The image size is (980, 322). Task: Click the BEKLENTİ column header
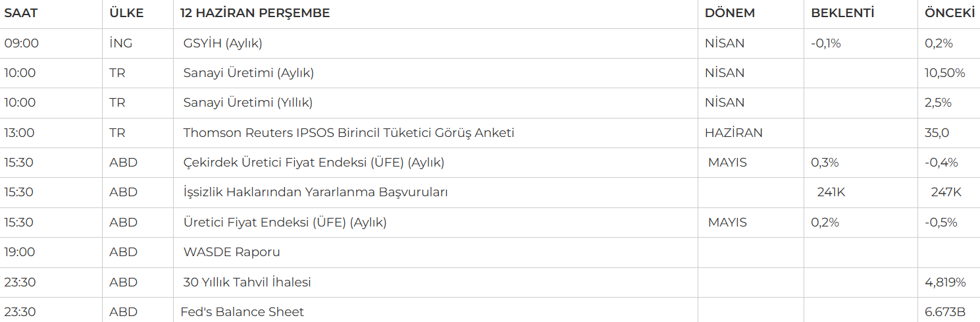click(x=842, y=13)
